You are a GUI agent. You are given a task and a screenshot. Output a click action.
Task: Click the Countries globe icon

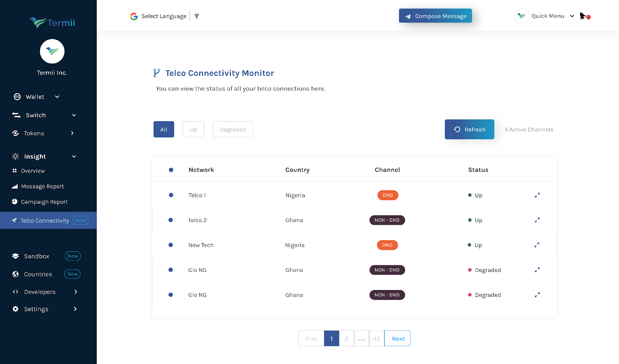point(15,274)
